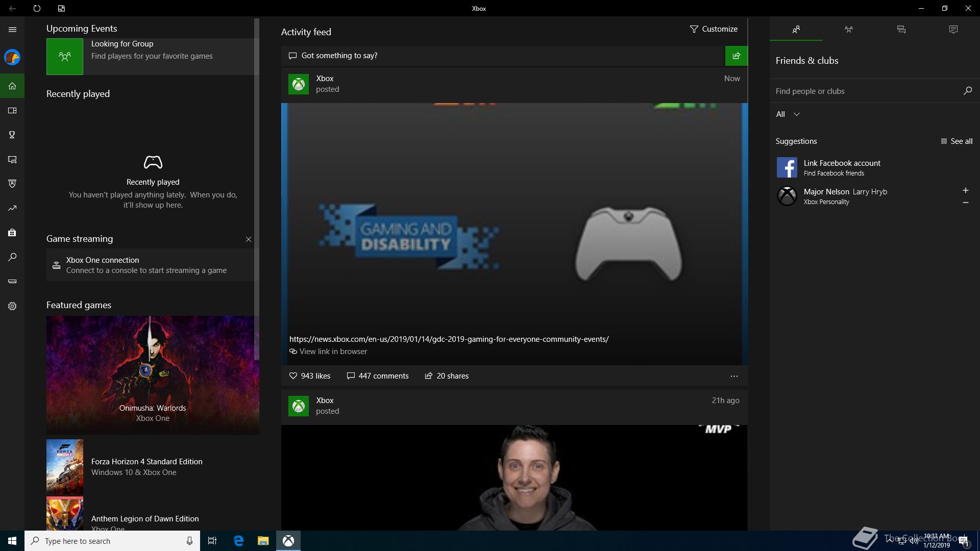Open the Customize activity feed filter
Viewport: 980px width, 551px height.
click(714, 29)
